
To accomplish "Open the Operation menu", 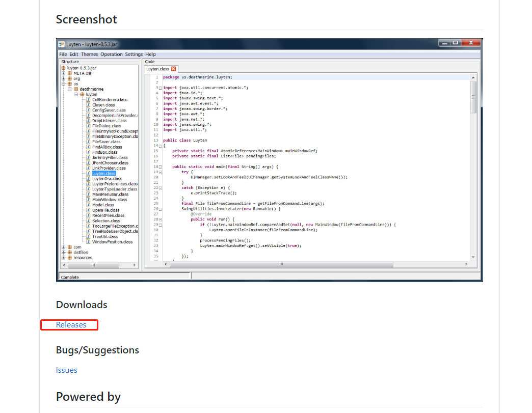I will [111, 54].
